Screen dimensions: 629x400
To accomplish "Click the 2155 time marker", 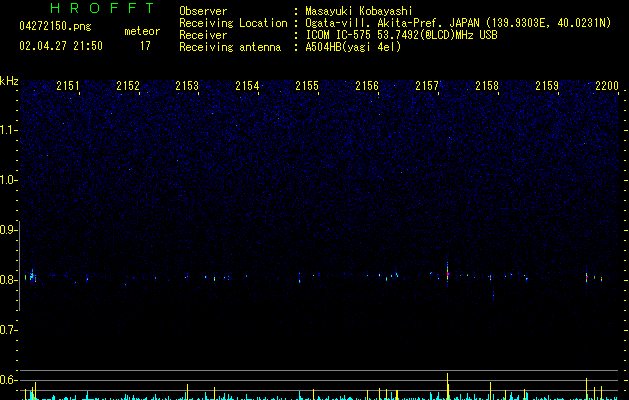I will [307, 85].
